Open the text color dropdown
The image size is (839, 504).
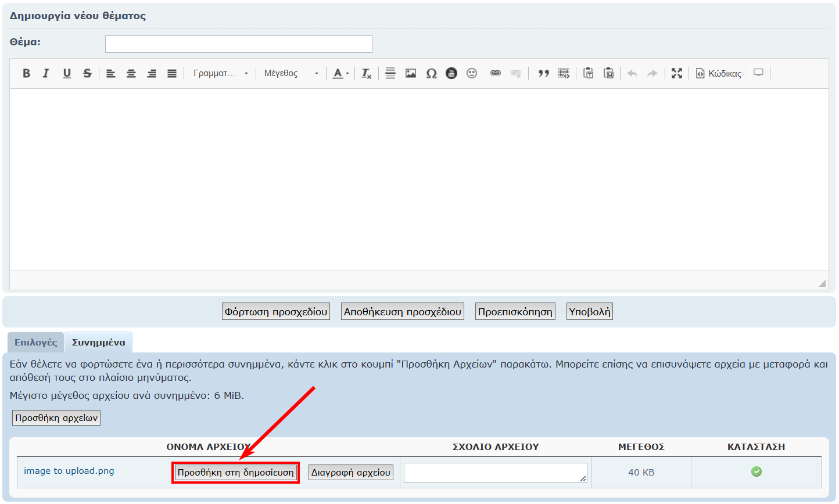point(341,73)
